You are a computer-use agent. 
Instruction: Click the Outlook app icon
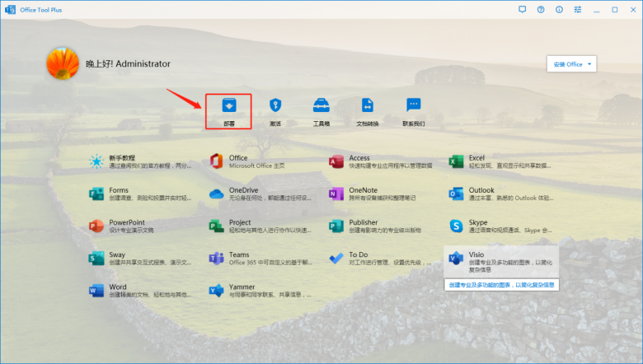click(x=456, y=194)
